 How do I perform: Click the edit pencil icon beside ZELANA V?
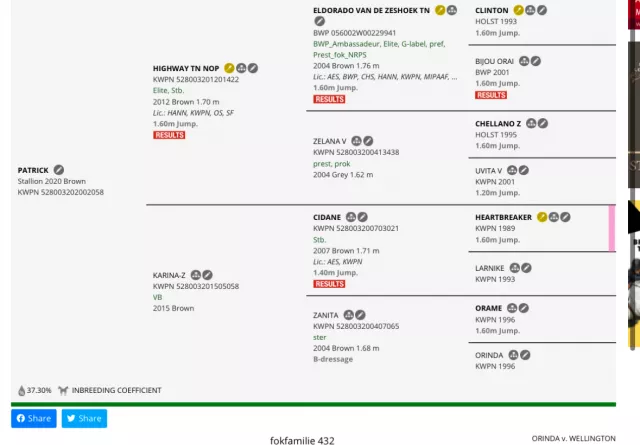pos(368,141)
